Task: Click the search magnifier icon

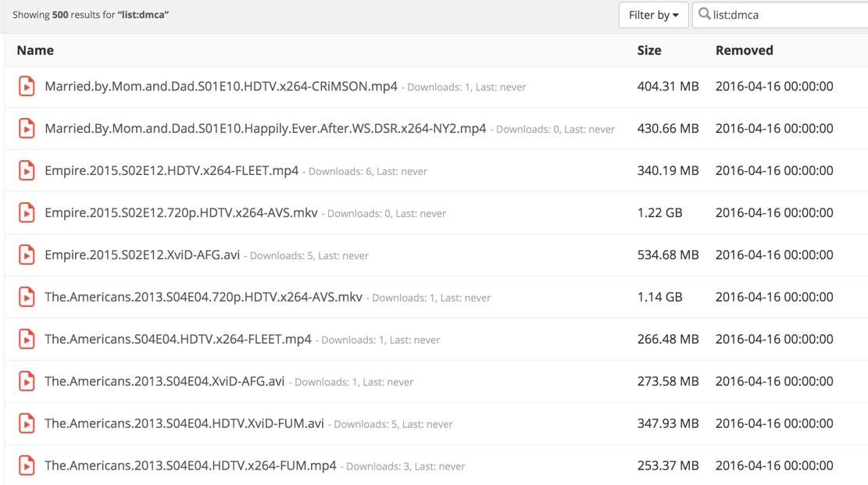Action: coord(705,14)
